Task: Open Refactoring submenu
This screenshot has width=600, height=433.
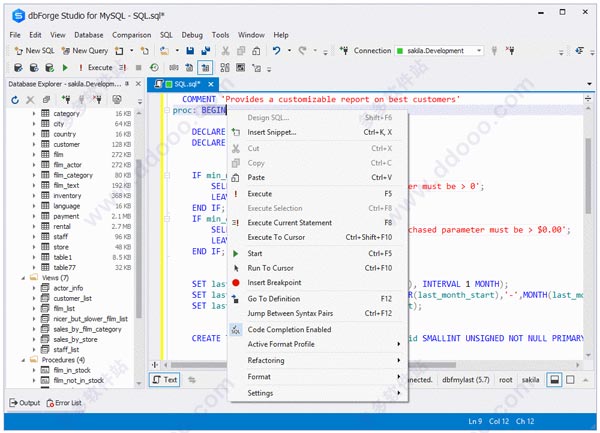Action: click(x=318, y=361)
